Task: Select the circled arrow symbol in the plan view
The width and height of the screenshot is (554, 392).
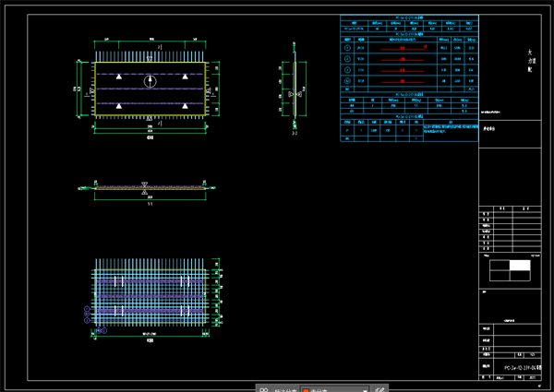Action: 151,81
